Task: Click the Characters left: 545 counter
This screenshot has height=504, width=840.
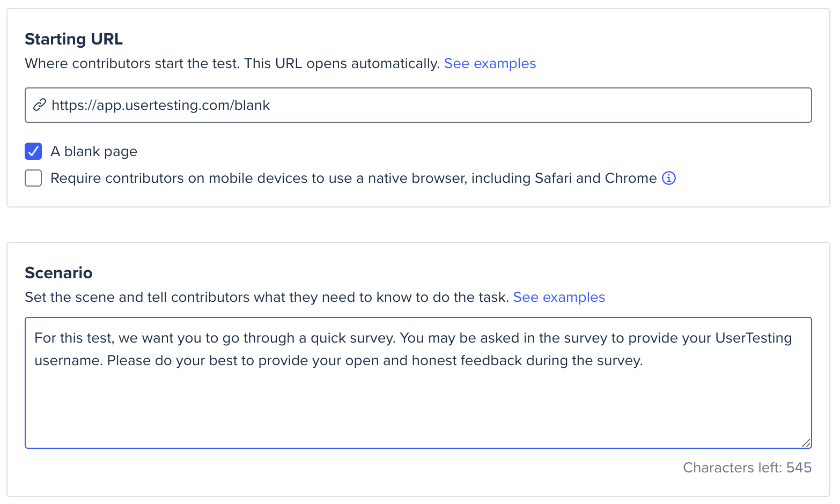Action: 747,468
